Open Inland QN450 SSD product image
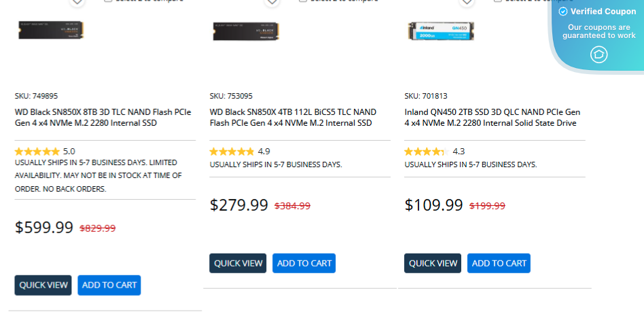 point(440,32)
